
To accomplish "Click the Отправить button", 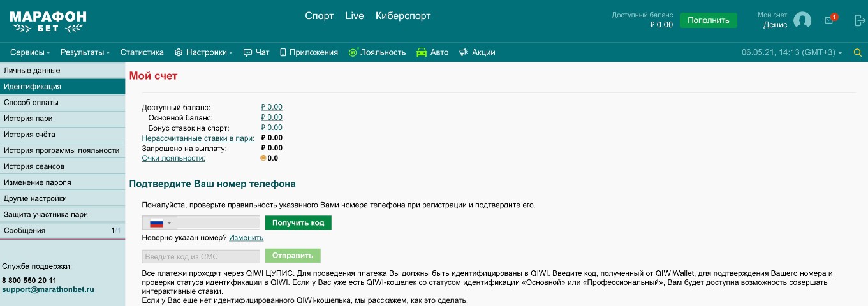I will click(293, 256).
